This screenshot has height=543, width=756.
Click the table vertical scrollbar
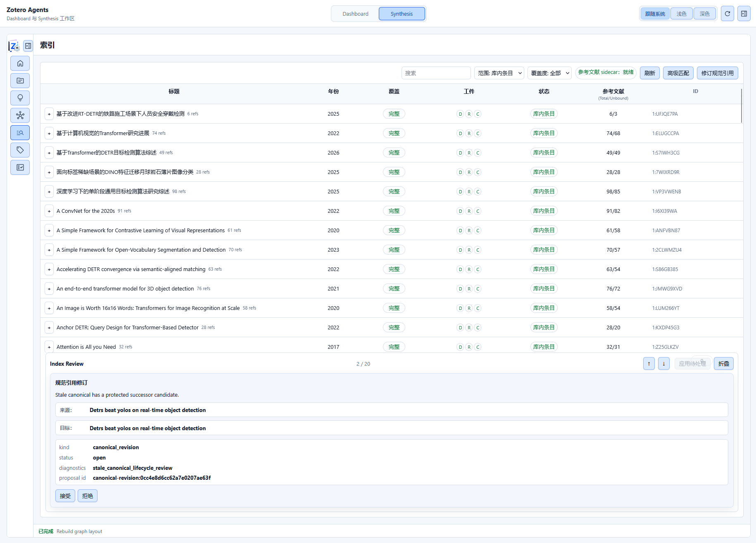[742, 106]
